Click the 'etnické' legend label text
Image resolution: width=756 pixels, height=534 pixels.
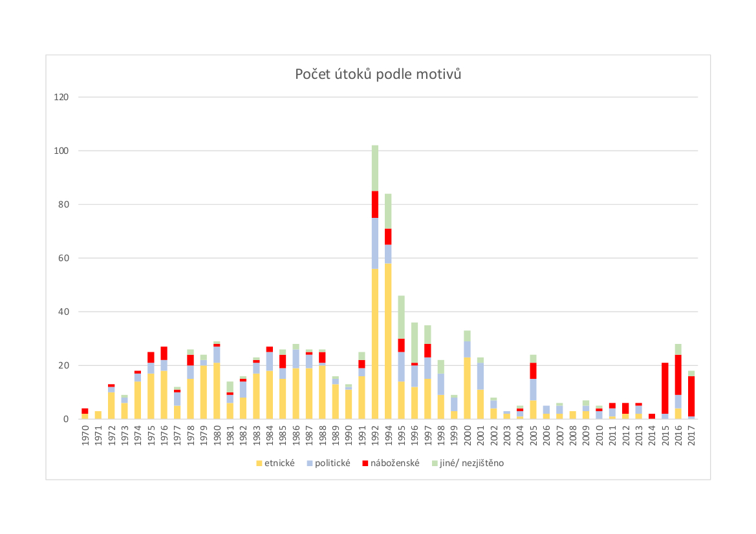coord(279,463)
